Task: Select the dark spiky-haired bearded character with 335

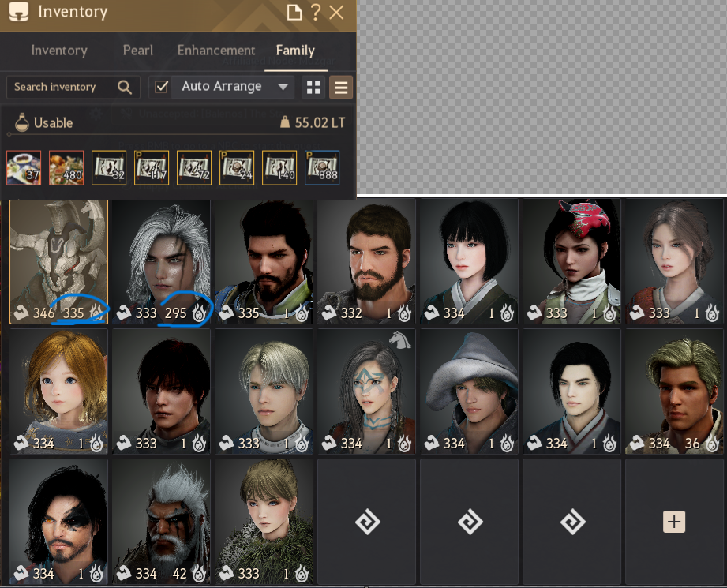Action: click(264, 261)
